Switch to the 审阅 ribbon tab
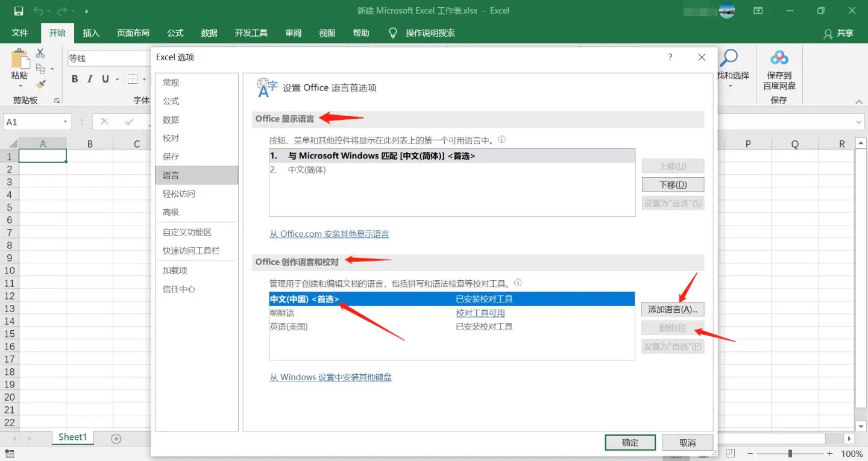 point(294,33)
